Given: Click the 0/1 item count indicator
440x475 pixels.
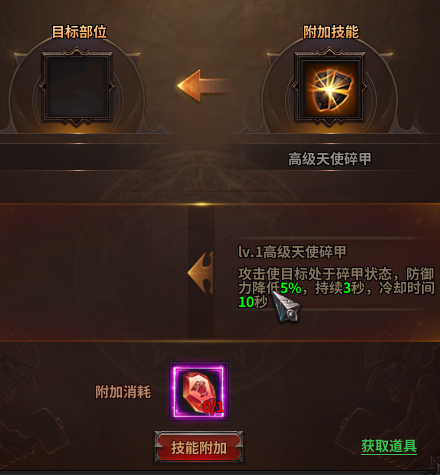Looking at the screenshot, I should (213, 407).
